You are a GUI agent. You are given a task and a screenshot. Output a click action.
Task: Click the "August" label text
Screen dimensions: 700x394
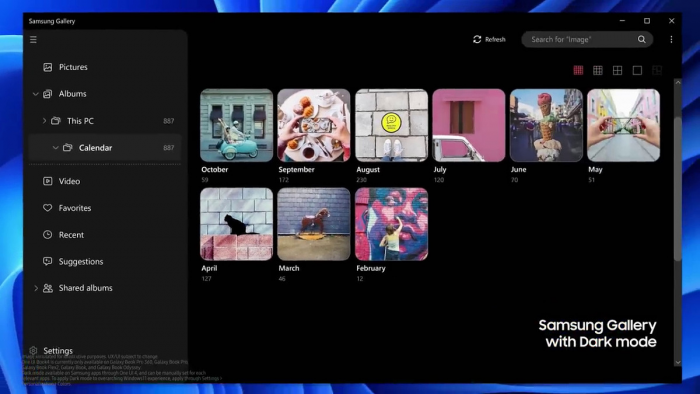pos(368,170)
